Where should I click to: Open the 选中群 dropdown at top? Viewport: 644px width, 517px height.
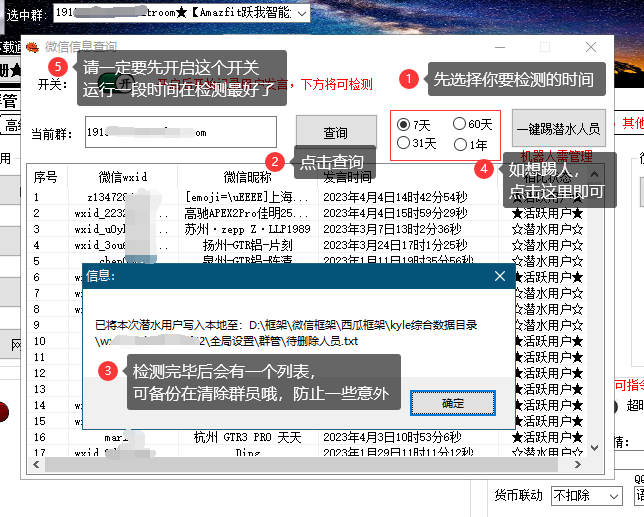(x=302, y=14)
